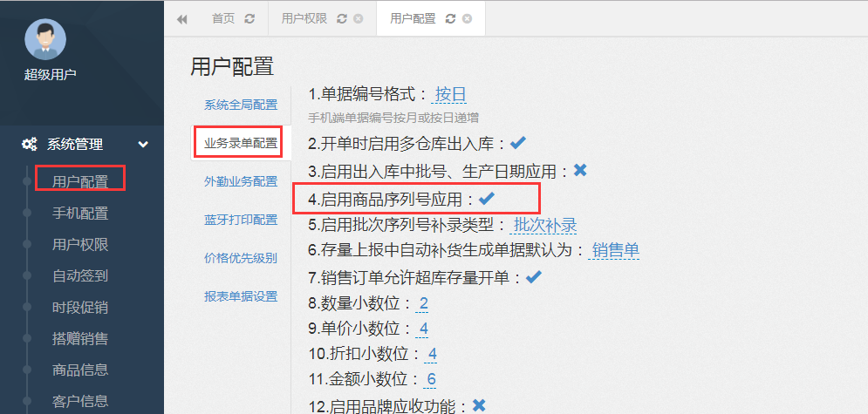This screenshot has width=868, height=414.
Task: Toggle 销售订单允许超库存量开单 checkmark
Action: [534, 277]
